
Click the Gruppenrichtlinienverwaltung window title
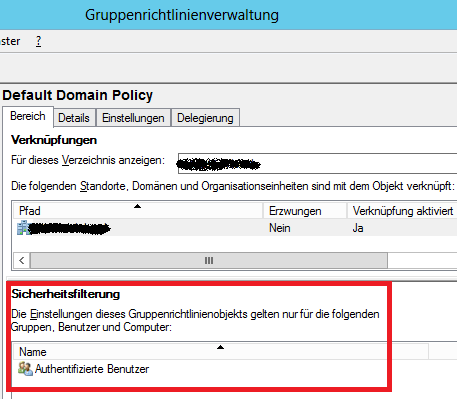[x=182, y=15]
